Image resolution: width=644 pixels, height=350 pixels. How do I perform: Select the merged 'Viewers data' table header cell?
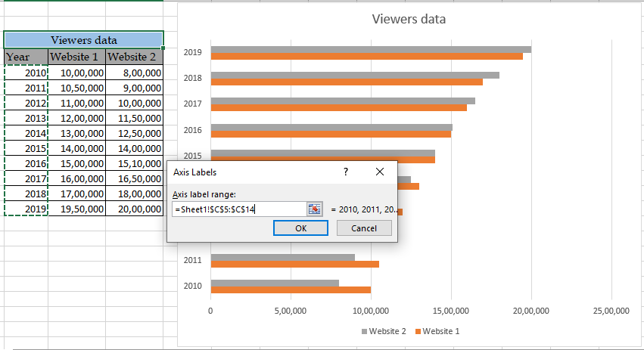[x=83, y=40]
